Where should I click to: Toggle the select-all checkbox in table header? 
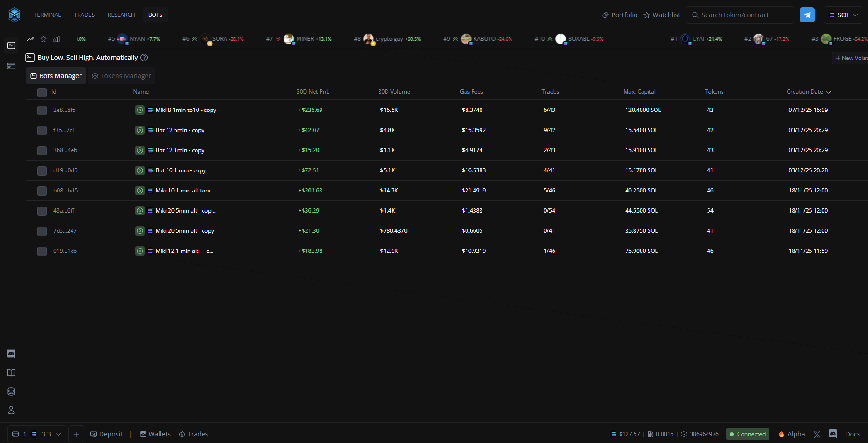point(42,92)
